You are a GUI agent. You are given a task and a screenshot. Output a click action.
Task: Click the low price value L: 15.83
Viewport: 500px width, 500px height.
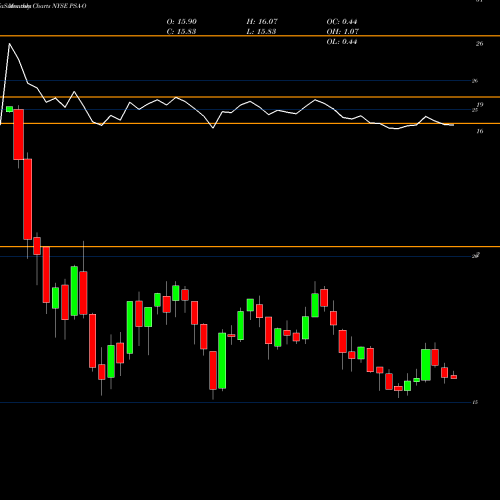(x=261, y=32)
